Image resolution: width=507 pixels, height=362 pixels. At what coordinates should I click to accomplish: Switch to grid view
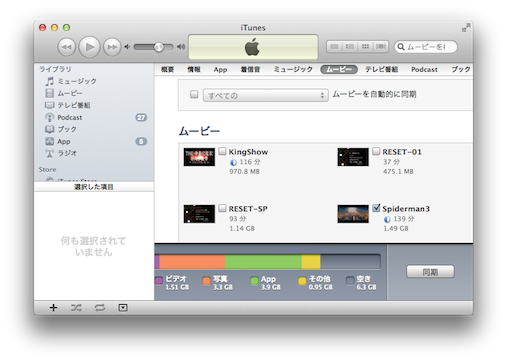click(x=365, y=47)
